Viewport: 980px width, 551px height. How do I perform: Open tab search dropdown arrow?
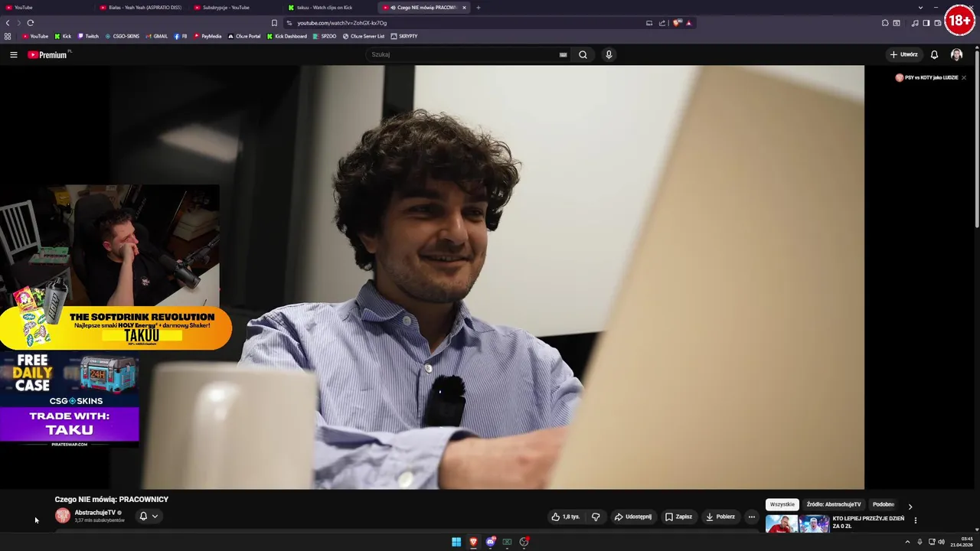(920, 8)
